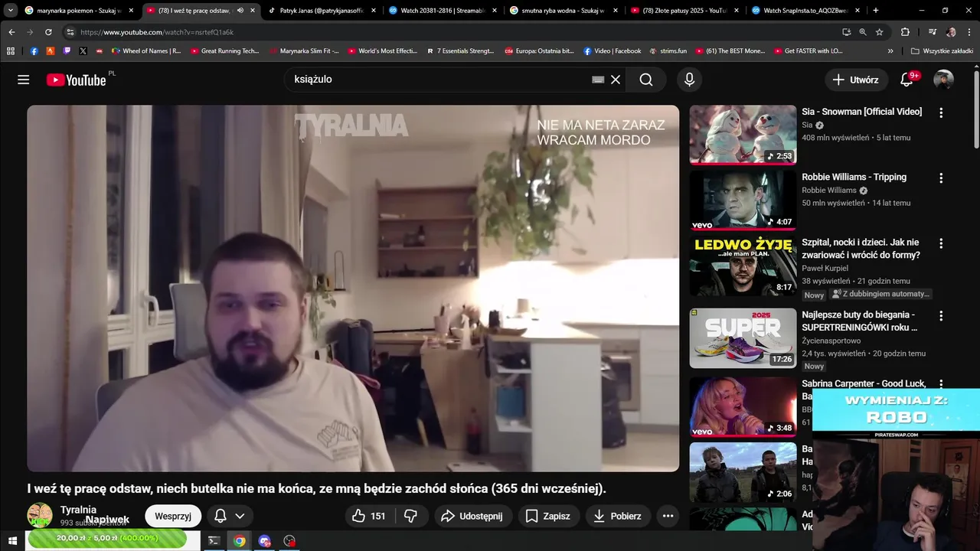
Task: Open the browser extensions puzzle icon
Action: [905, 32]
